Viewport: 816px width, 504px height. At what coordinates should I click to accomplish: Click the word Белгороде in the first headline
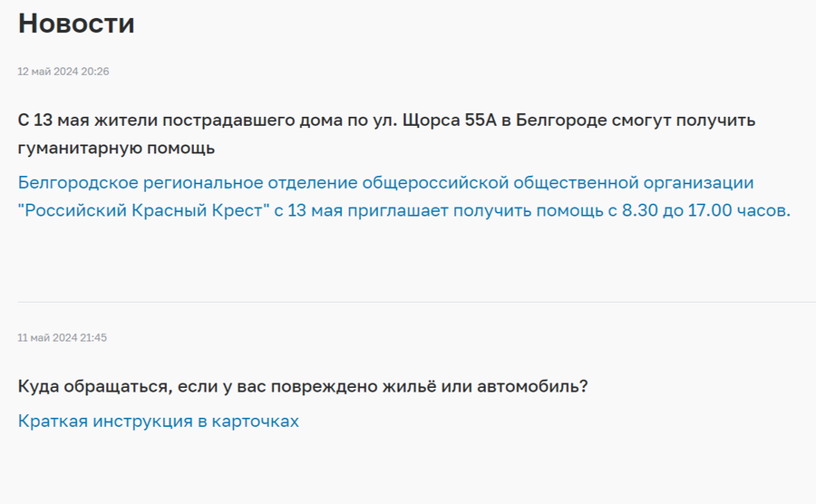coord(561,121)
